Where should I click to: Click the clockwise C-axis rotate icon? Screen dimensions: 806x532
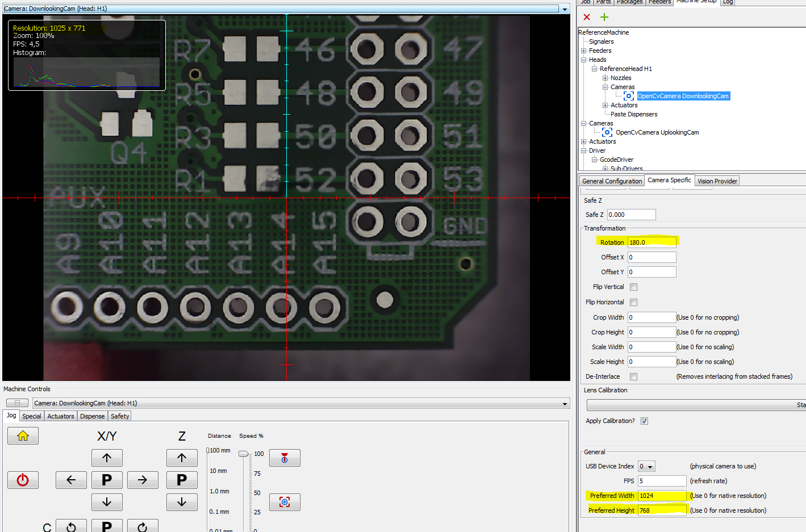pyautogui.click(x=143, y=526)
